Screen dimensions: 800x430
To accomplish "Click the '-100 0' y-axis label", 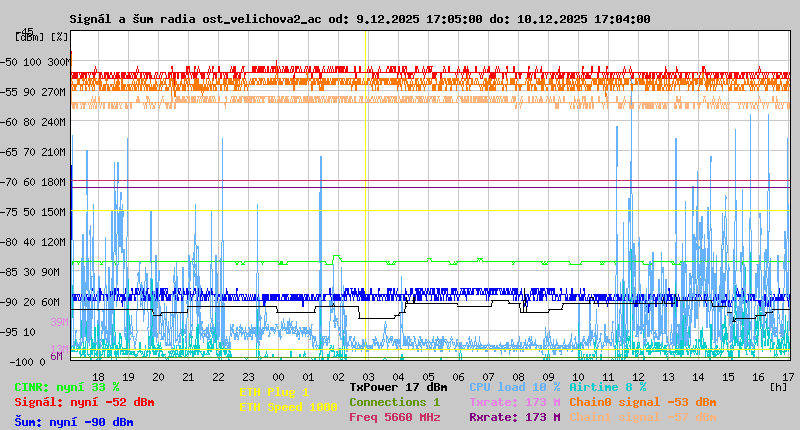I will pos(28,362).
